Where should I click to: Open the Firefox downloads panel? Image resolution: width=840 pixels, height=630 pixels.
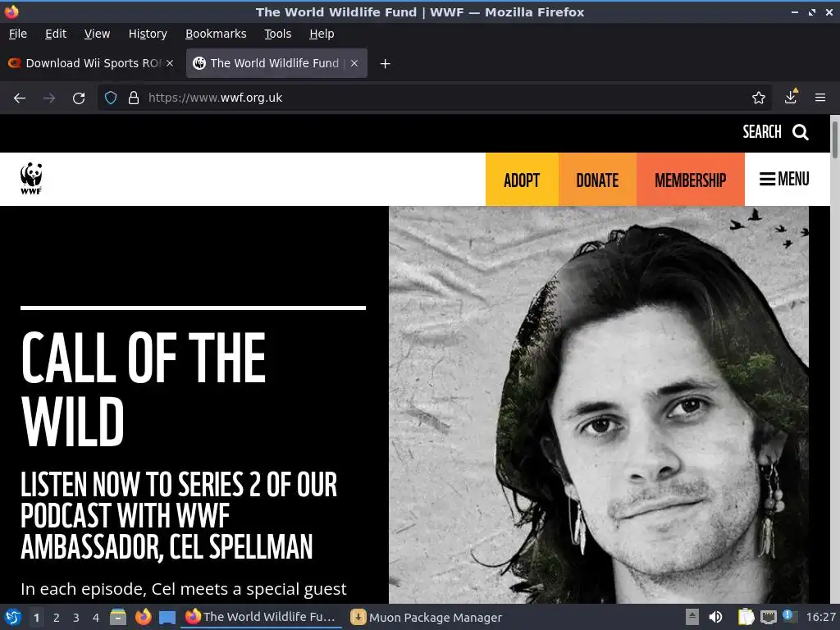(790, 97)
